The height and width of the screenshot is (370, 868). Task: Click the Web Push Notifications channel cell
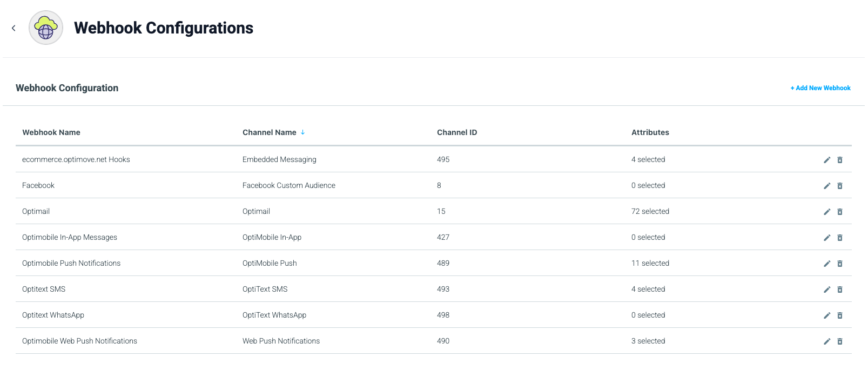[281, 341]
